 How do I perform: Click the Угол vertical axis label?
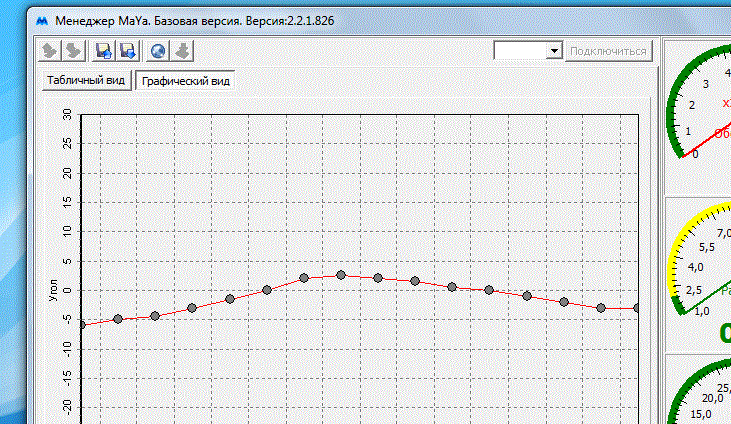(x=53, y=290)
